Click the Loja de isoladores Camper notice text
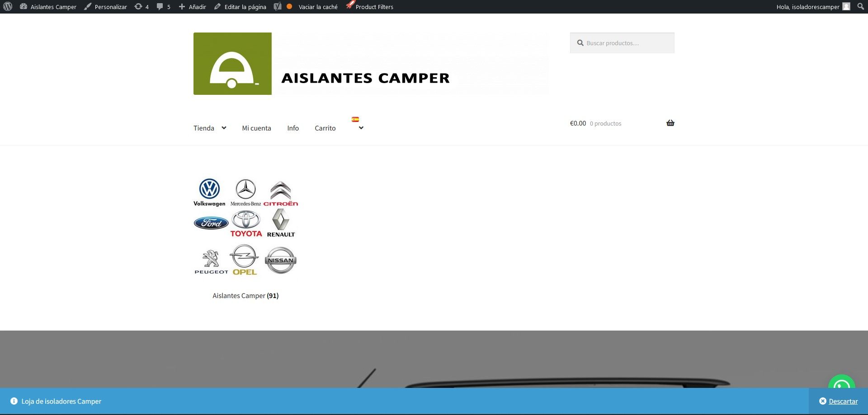The width and height of the screenshot is (868, 415). click(x=61, y=401)
